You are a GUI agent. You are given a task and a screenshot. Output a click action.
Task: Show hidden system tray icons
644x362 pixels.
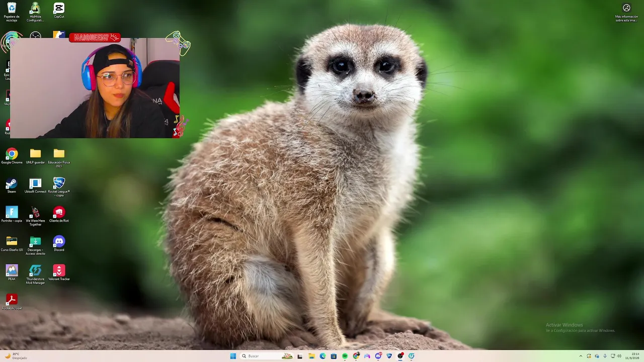581,356
